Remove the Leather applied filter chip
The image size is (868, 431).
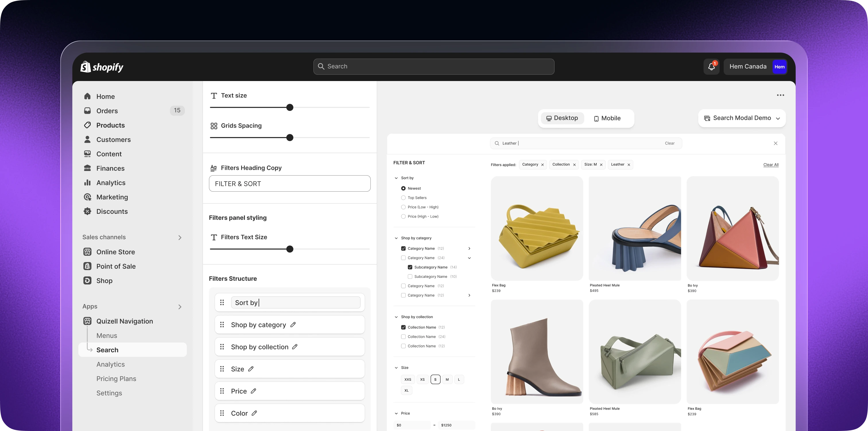629,165
